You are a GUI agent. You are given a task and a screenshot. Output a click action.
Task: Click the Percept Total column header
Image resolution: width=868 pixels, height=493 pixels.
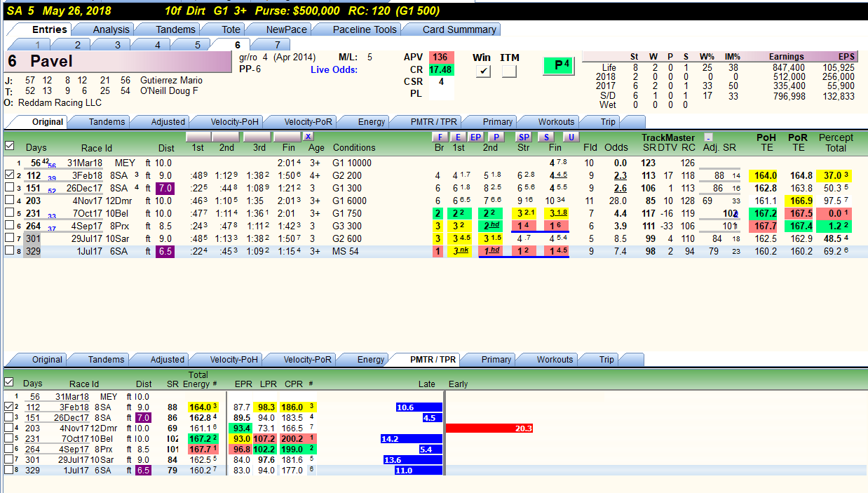point(836,142)
